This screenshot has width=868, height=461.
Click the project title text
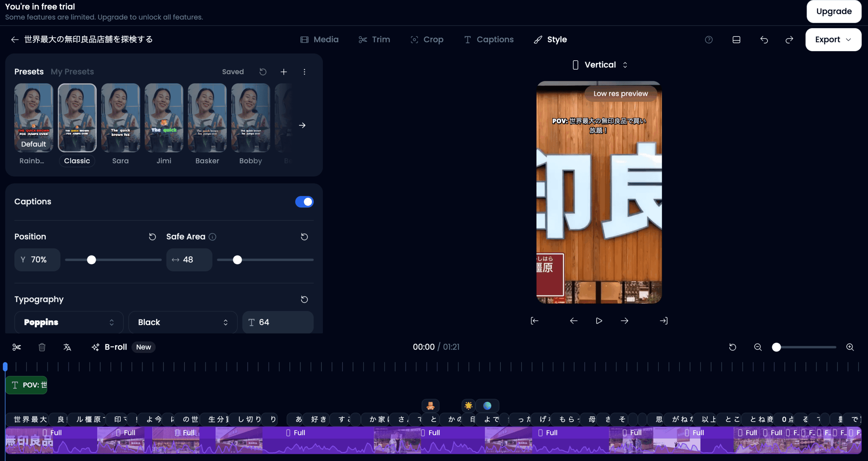click(x=88, y=40)
